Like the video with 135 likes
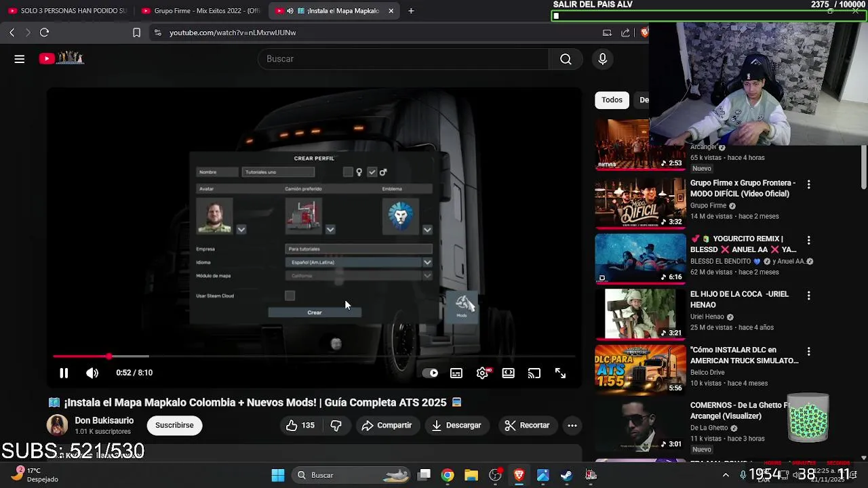 (300, 425)
